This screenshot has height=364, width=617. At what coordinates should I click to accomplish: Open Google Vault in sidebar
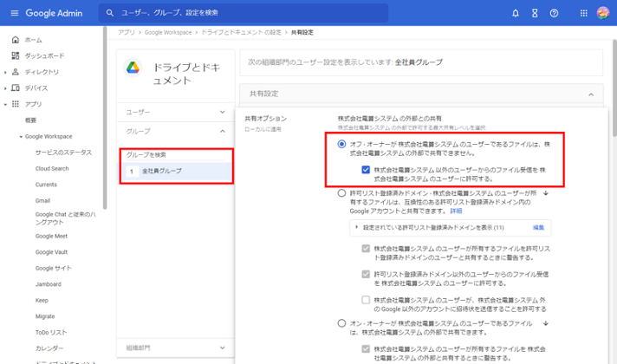point(51,252)
